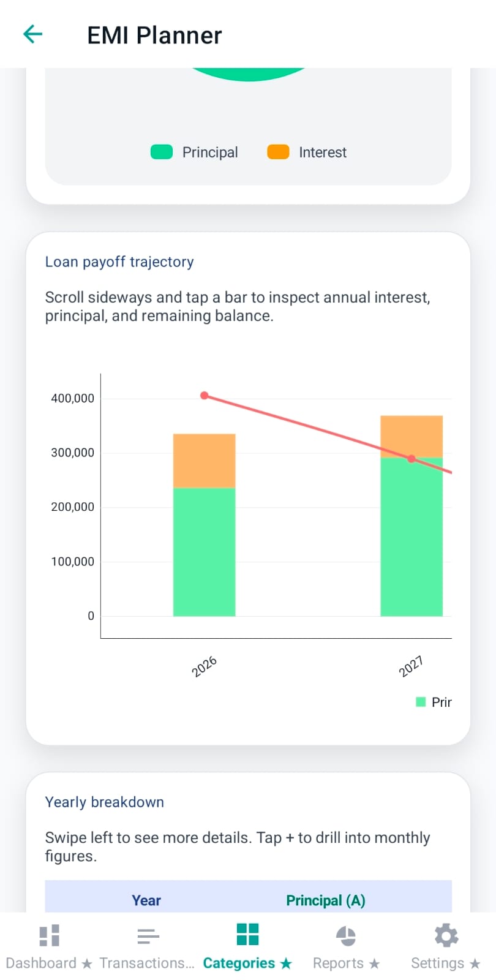Open the Reports pie chart icon
Image resolution: width=496 pixels, height=980 pixels.
click(346, 935)
